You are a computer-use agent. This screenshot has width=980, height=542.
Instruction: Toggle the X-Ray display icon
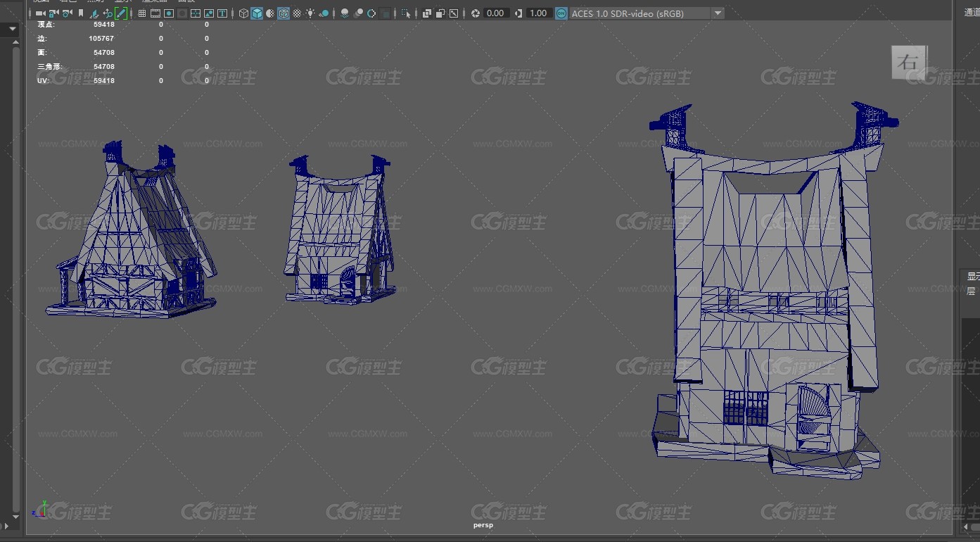[427, 13]
